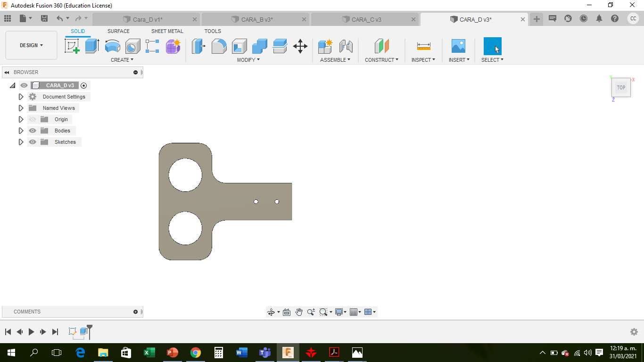Go to timeline start

(8, 332)
